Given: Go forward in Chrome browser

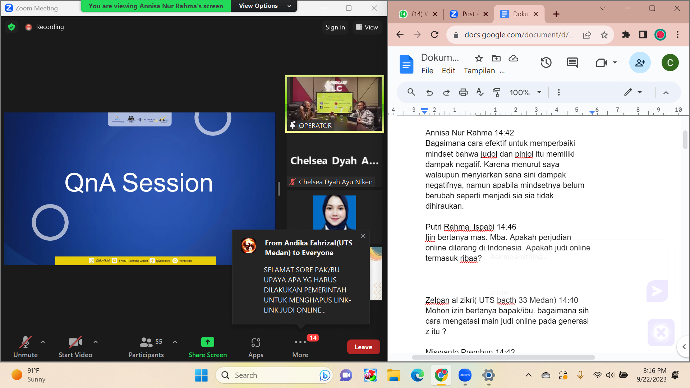Looking at the screenshot, I should tap(417, 35).
